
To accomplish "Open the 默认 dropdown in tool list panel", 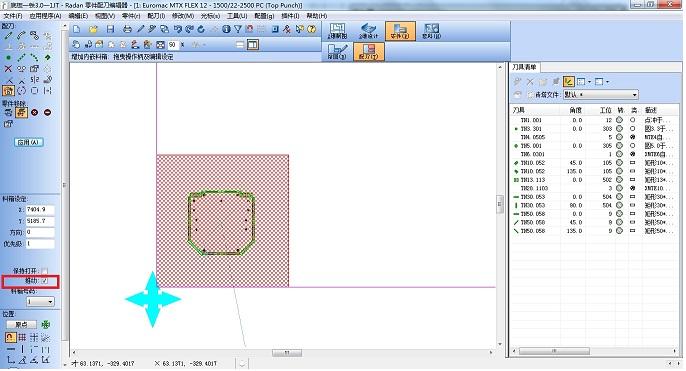I will 600,94.
